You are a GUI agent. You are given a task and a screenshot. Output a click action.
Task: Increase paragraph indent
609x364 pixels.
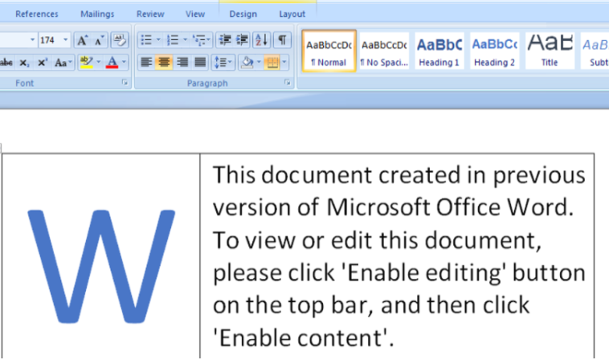[x=243, y=40]
